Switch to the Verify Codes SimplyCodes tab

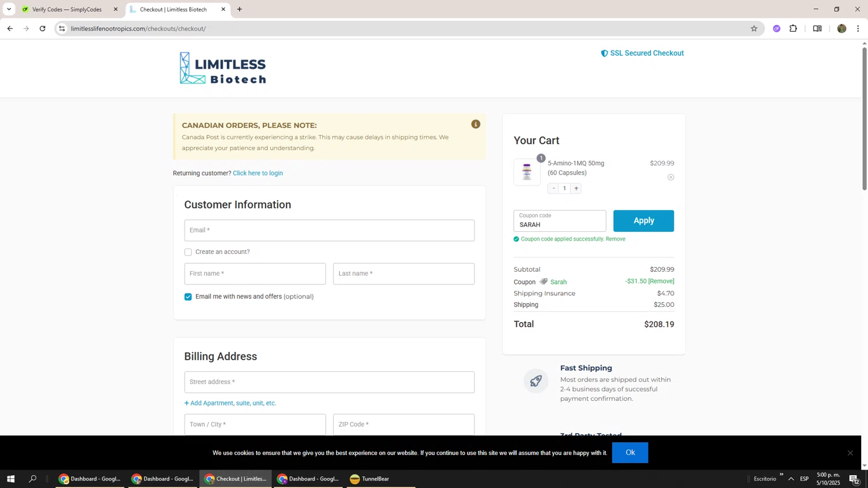point(67,9)
